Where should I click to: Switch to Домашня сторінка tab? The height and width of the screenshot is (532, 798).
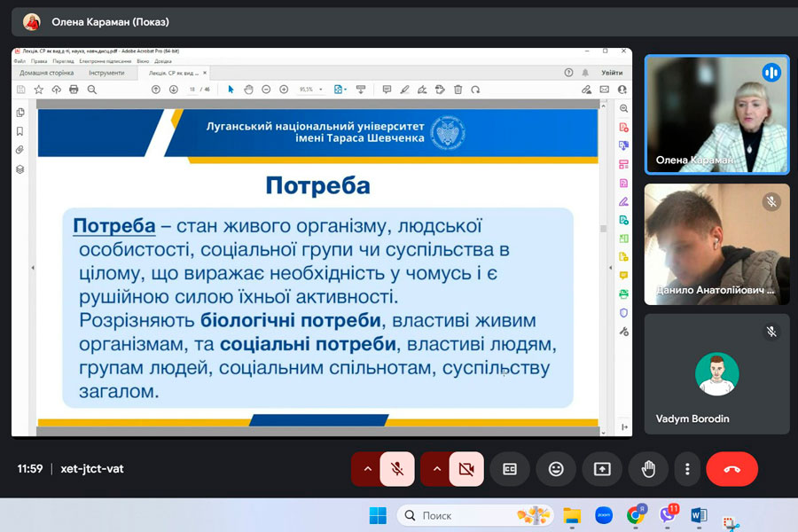click(x=46, y=73)
